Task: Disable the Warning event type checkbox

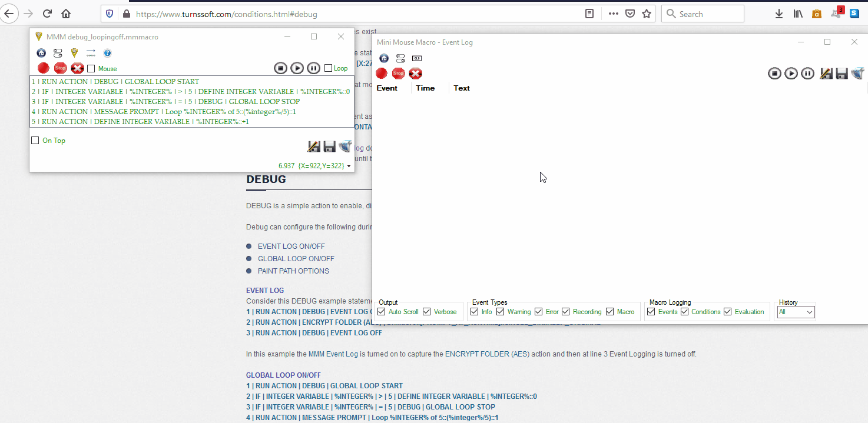Action: click(501, 312)
